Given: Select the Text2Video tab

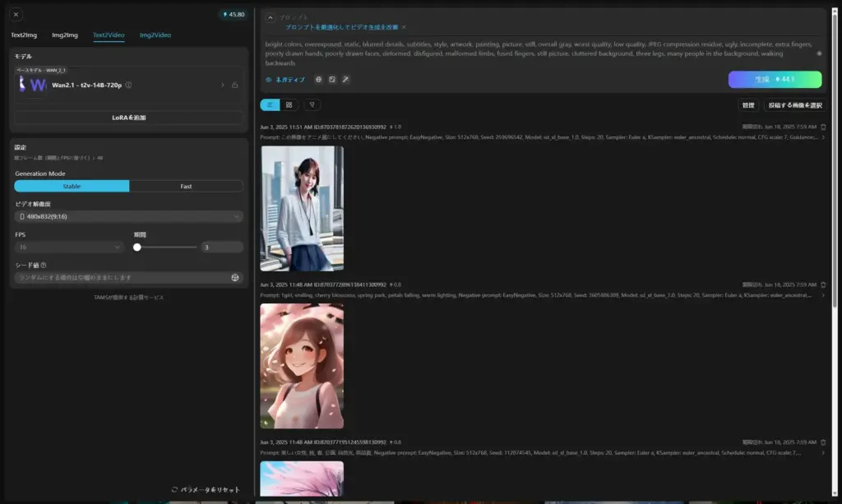Looking at the screenshot, I should [109, 35].
